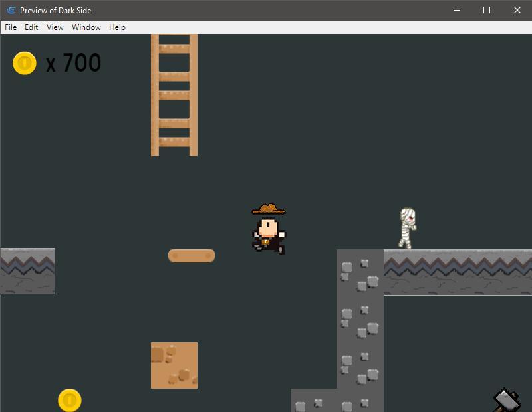Click the mummy enemy sprite
Viewport: 532px width, 412px height.
[x=408, y=228]
